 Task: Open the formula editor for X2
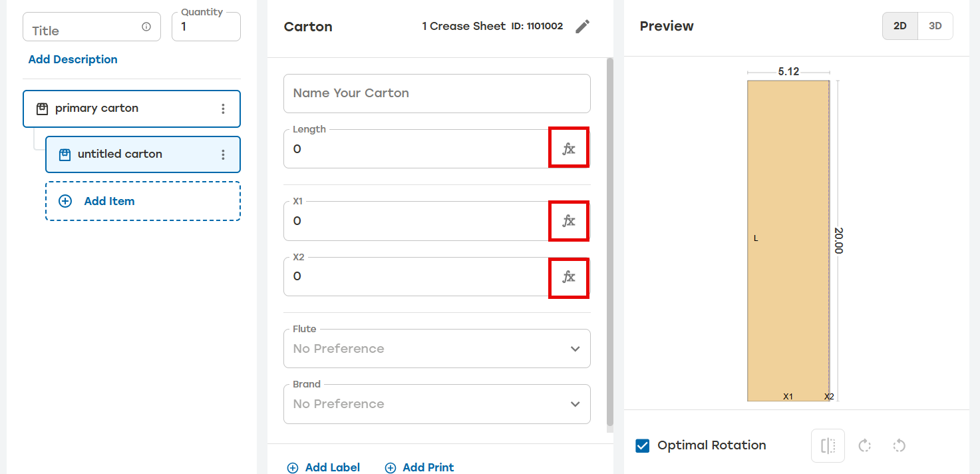click(569, 277)
